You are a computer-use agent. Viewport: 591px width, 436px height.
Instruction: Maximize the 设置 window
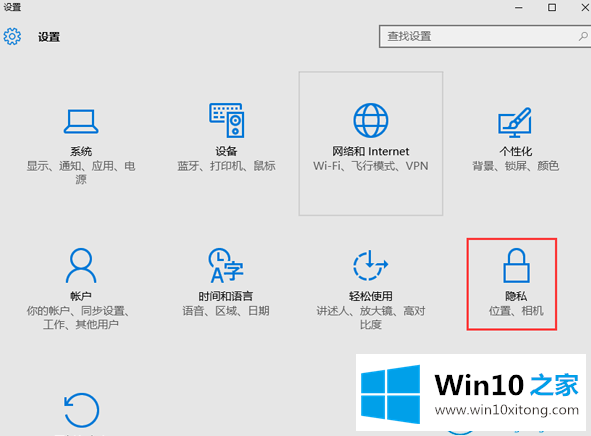[552, 8]
